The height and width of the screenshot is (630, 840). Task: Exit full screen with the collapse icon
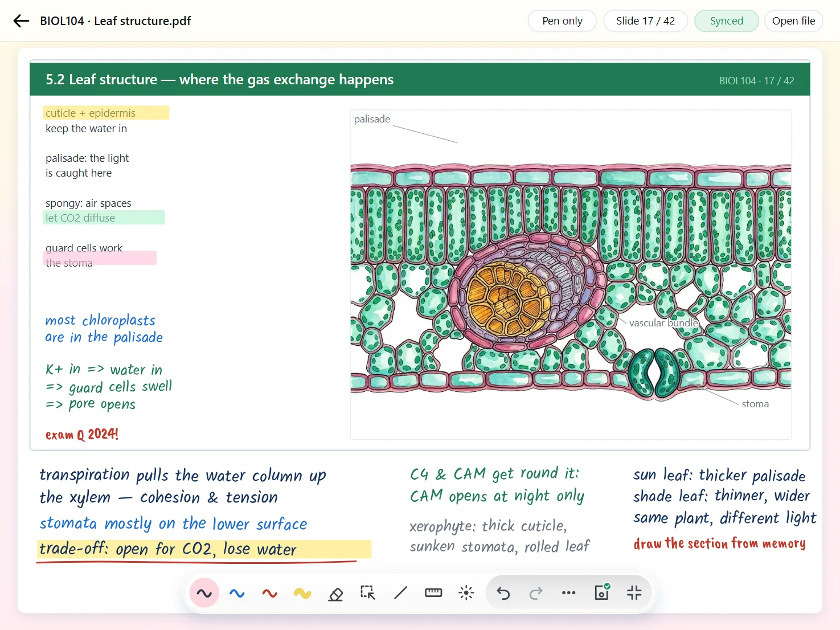click(x=634, y=593)
